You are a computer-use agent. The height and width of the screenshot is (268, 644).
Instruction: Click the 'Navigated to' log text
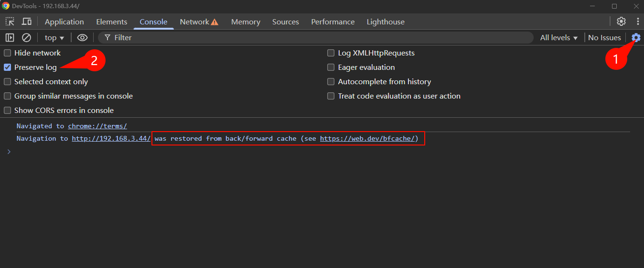click(x=40, y=126)
